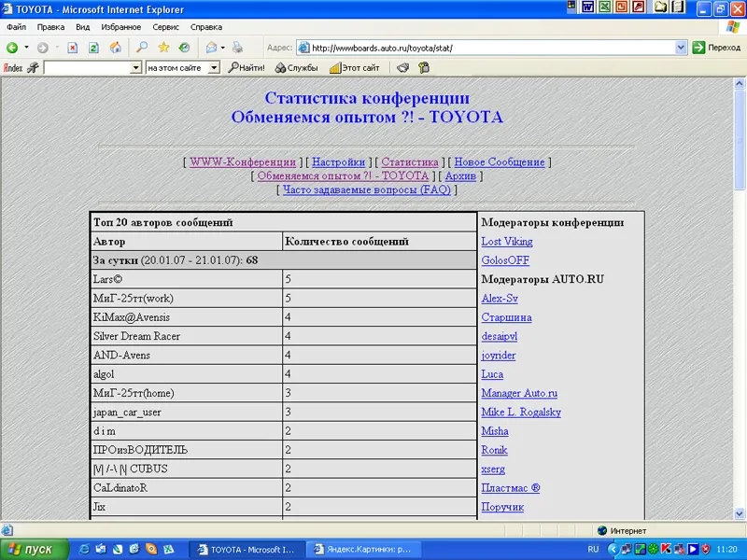Click the 'Silver Dream Racer' author cell

[x=187, y=336]
